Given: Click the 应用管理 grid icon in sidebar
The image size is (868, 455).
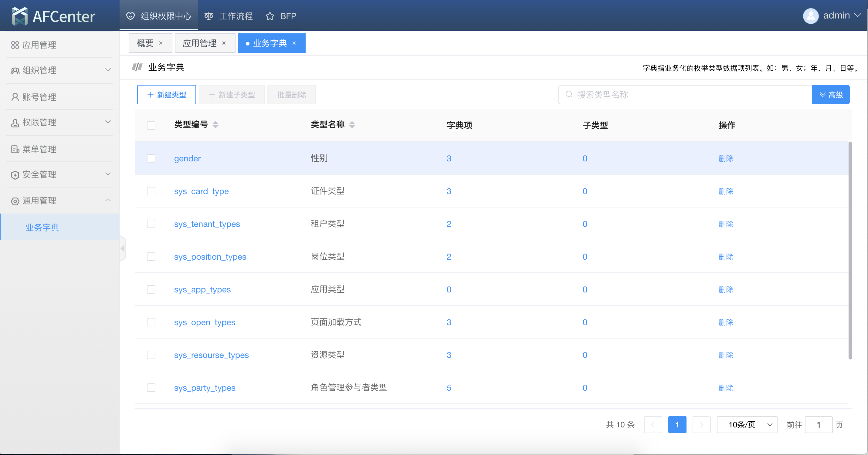Looking at the screenshot, I should [x=15, y=45].
